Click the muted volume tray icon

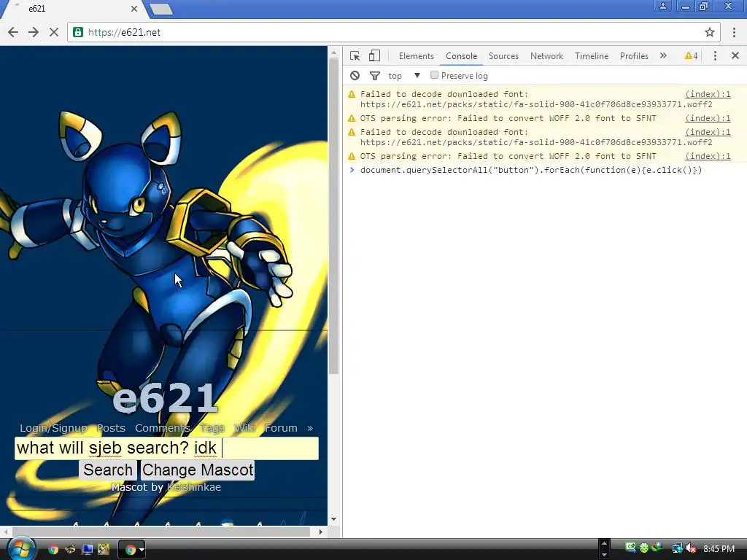(x=691, y=548)
